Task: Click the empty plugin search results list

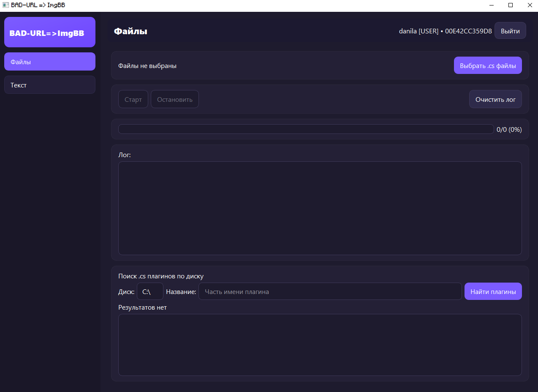Action: 320,345
